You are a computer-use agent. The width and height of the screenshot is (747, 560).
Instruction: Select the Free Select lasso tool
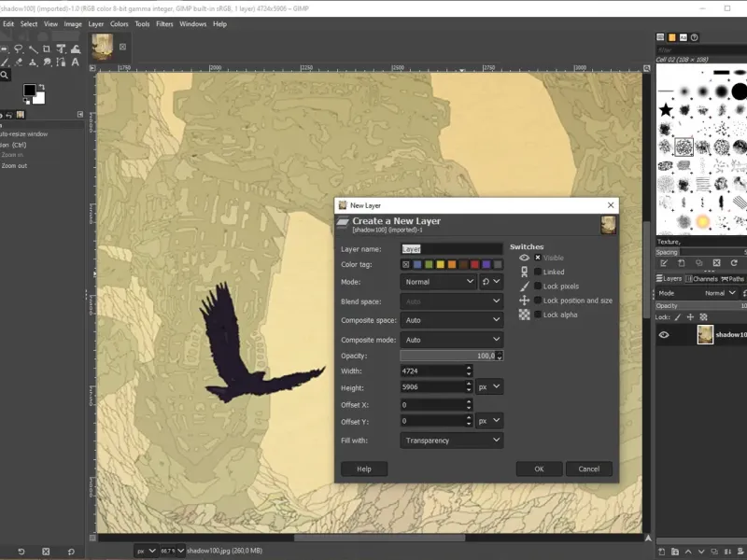pyautogui.click(x=19, y=49)
